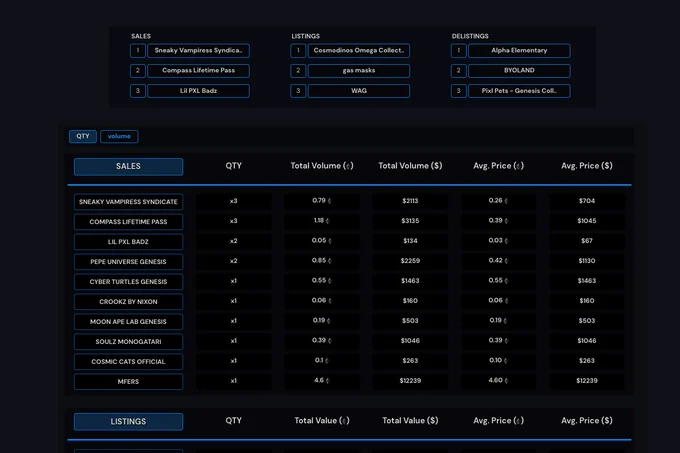Viewport: 680px width, 453px height.
Task: Select MFERS sales row
Action: click(x=128, y=381)
